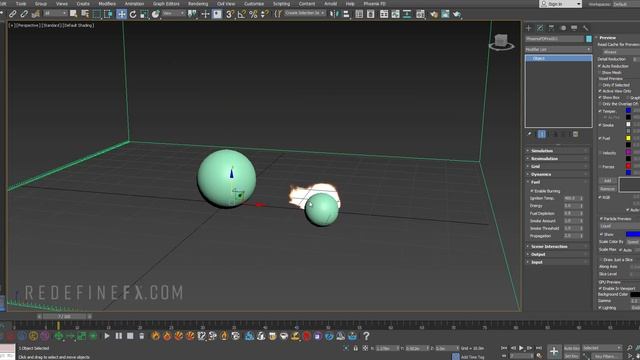Open the Render Setup teapot icon
The width and height of the screenshot is (640, 360).
[434, 14]
